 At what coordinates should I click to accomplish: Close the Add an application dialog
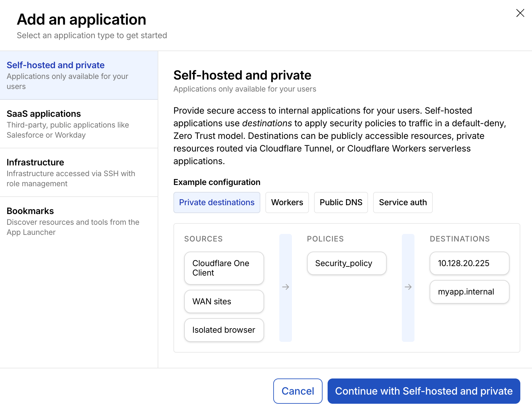[x=520, y=13]
